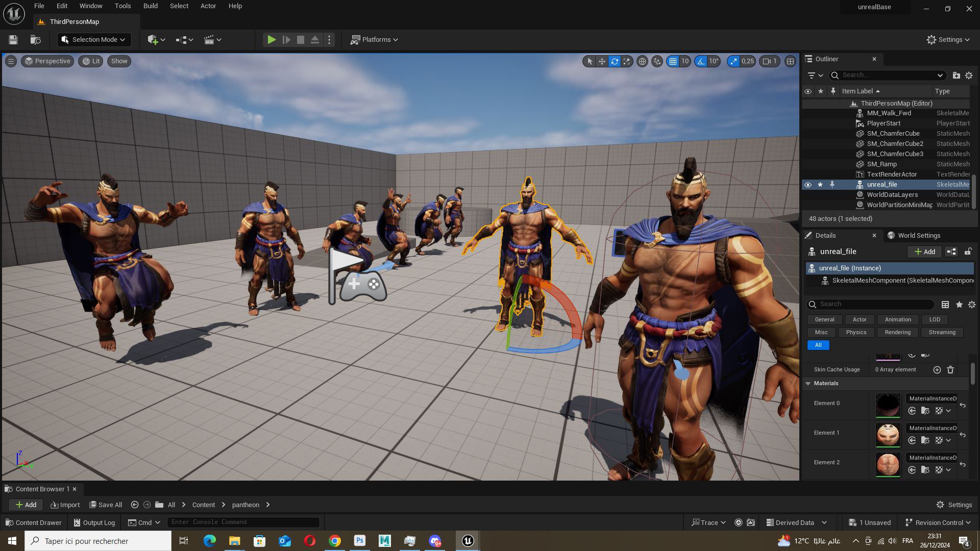Click the Outliner search field
Viewport: 980px width, 551px height.
pyautogui.click(x=887, y=76)
